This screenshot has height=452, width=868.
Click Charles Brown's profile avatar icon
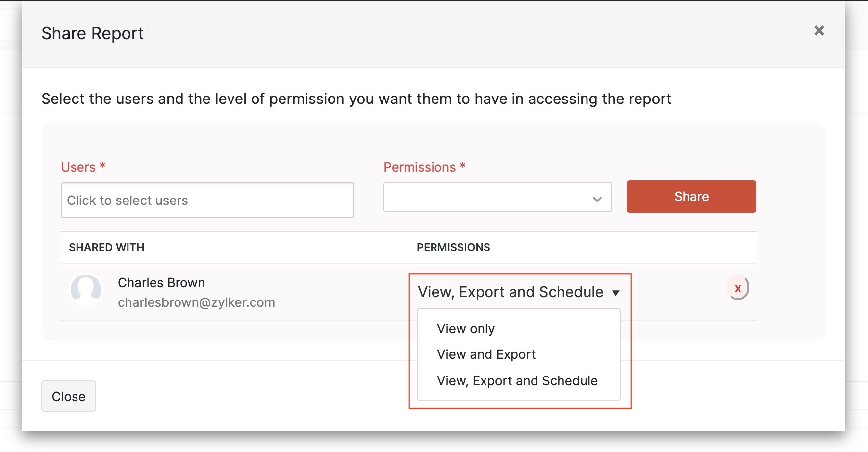pyautogui.click(x=86, y=290)
